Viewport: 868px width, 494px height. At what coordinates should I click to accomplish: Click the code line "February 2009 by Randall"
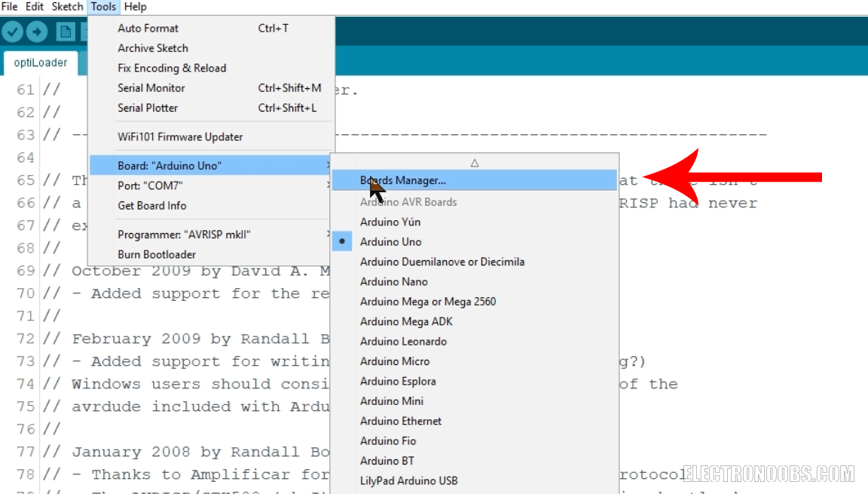tap(186, 339)
